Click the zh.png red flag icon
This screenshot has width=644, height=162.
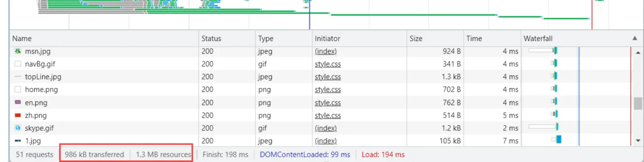coord(18,115)
